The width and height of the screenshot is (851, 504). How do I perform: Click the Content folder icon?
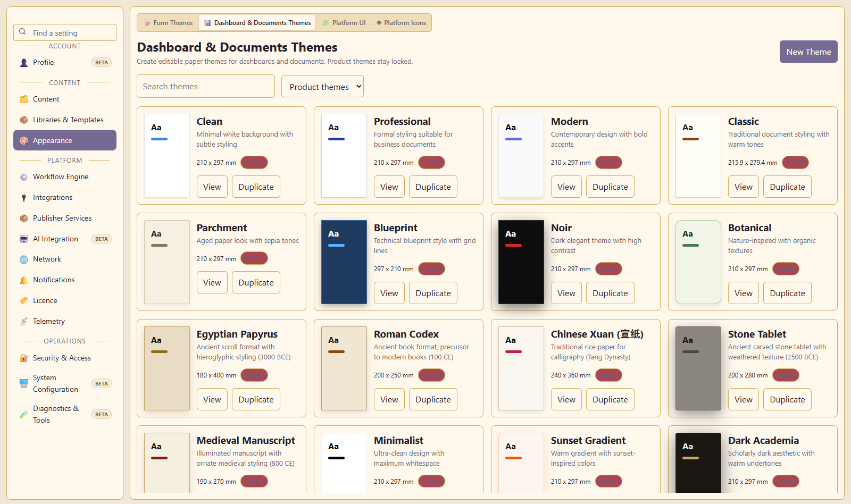[x=24, y=99]
